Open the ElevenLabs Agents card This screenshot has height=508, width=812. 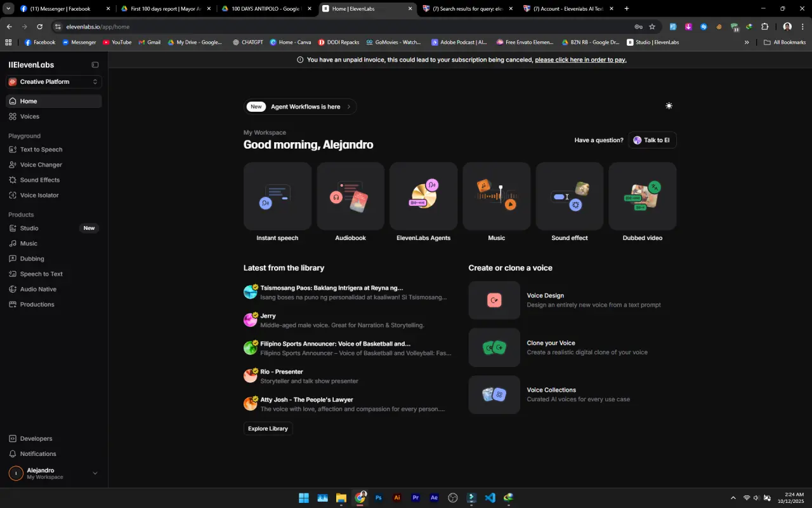423,196
